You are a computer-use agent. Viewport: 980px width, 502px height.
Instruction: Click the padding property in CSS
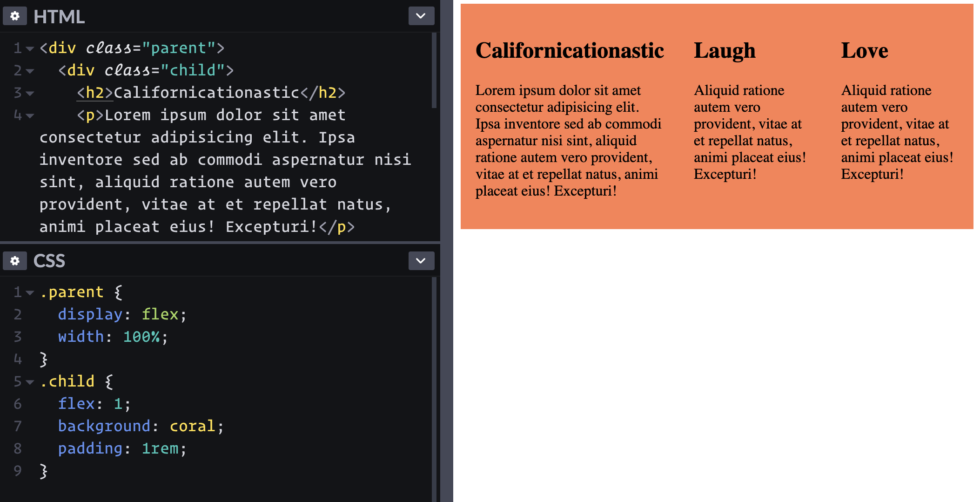point(90,448)
